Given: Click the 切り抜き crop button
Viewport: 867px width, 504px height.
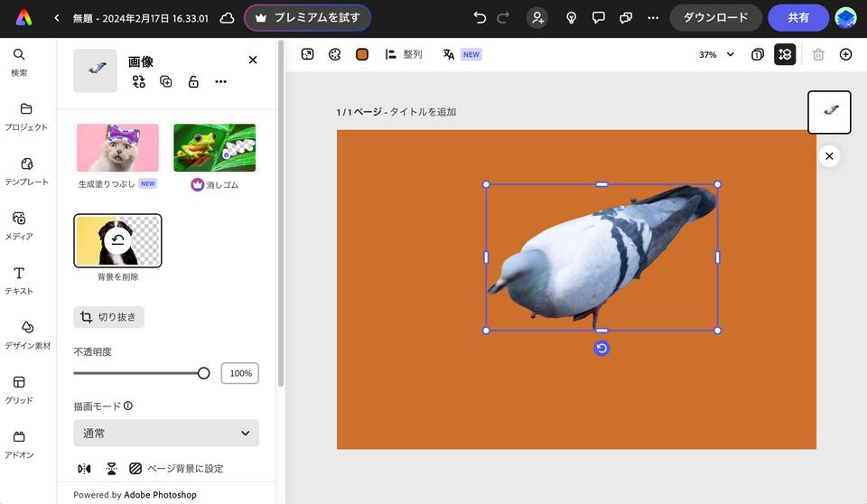Looking at the screenshot, I should click(108, 317).
